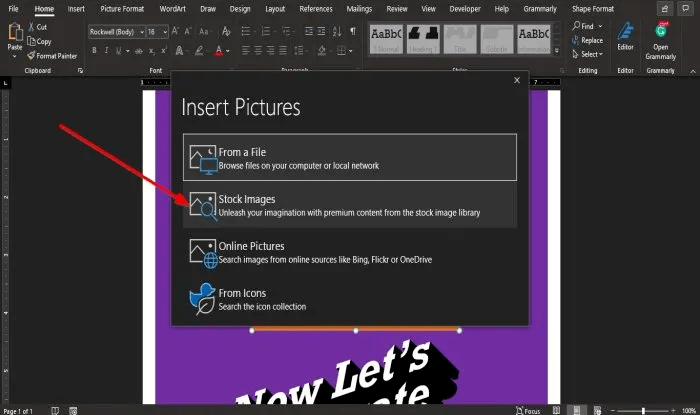Sort paragraph text A to Z

[337, 31]
